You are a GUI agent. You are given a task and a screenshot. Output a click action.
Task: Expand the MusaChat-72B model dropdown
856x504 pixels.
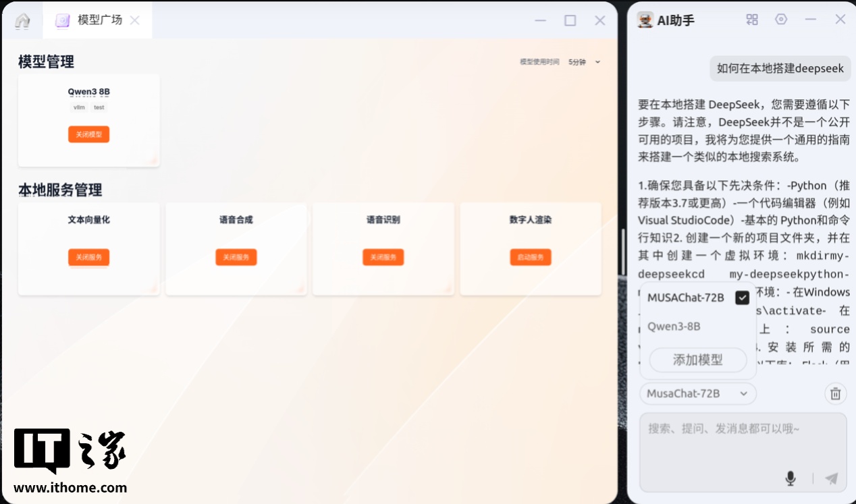697,393
